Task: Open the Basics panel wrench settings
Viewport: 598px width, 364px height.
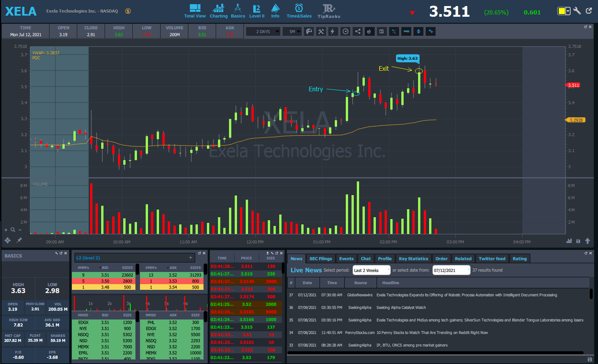Action: click(56, 253)
